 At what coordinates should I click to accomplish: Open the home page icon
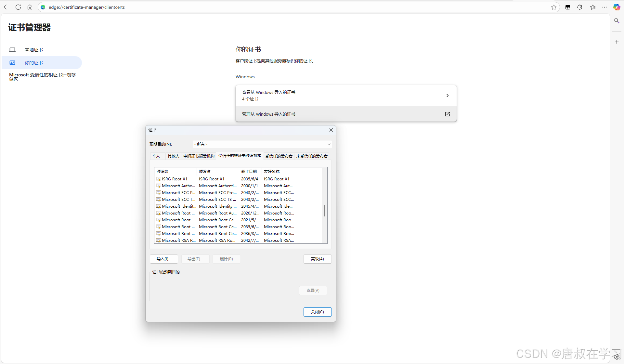(30, 7)
